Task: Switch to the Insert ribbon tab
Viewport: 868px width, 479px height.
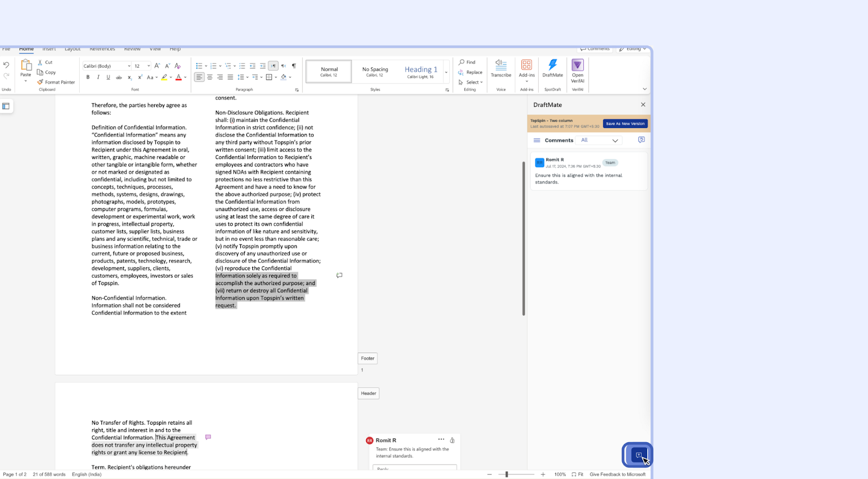Action: point(49,49)
